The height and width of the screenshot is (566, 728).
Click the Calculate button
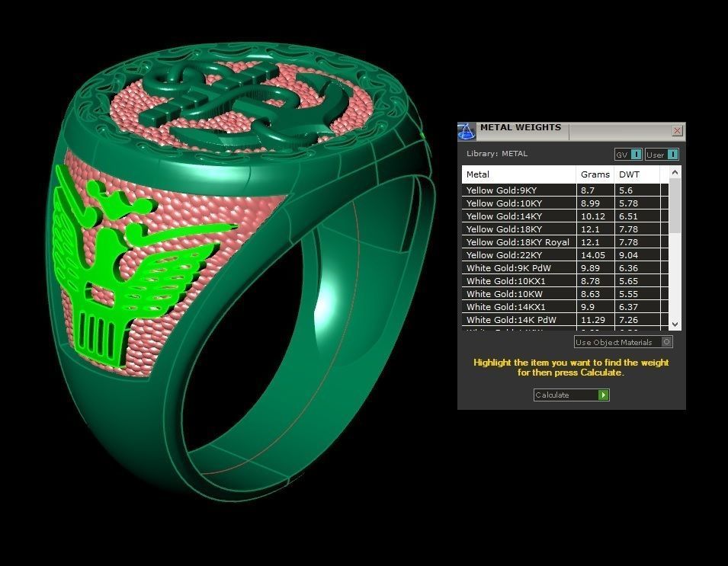[571, 395]
